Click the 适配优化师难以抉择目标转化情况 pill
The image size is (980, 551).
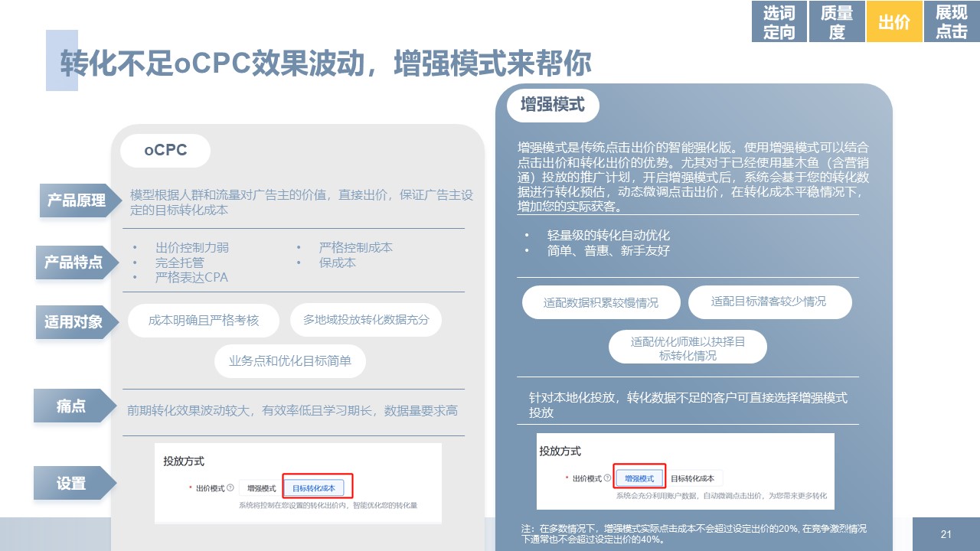(688, 347)
